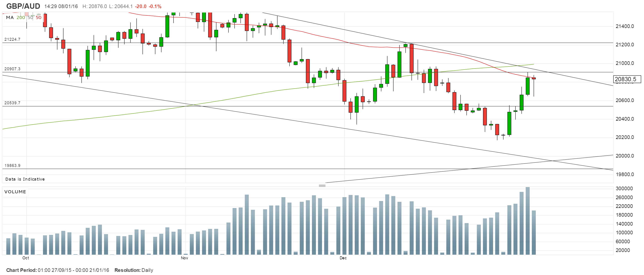
Task: Click the 20539.7 support level label
Action: pos(12,103)
